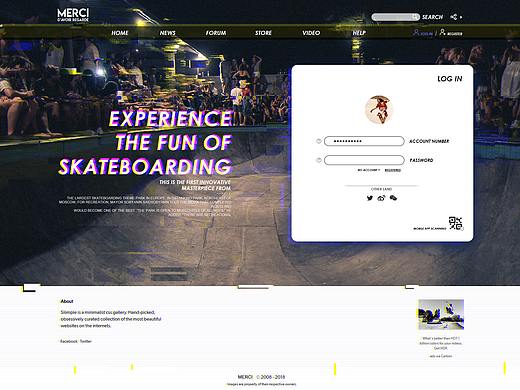Click 'This is the first innovative masterpiece' text
This screenshot has height=390, width=520.
point(195,185)
